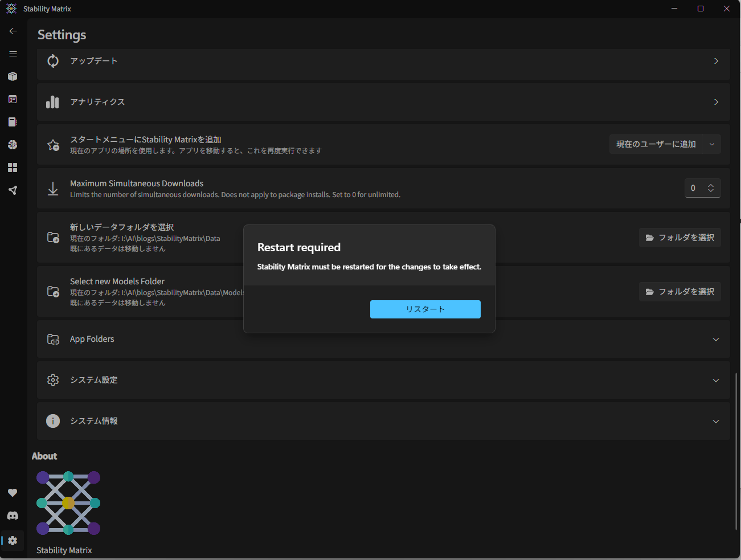This screenshot has width=741, height=560.
Task: Click the Stability Matrix logo in the title bar
Action: [11, 9]
